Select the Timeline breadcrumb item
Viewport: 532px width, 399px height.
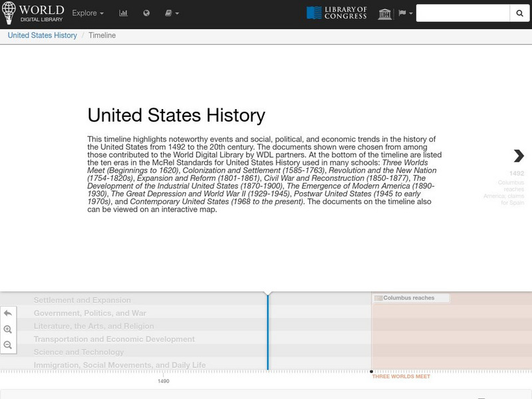point(102,35)
